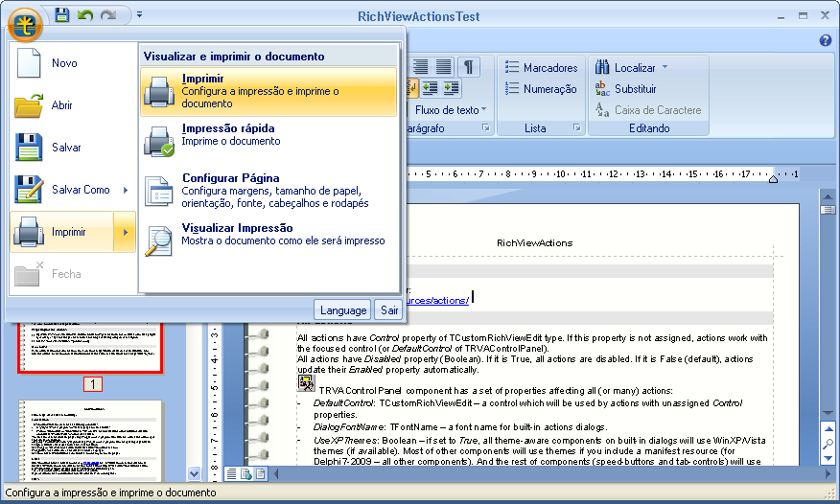Click the Save icon in quick access toolbar

[x=62, y=15]
